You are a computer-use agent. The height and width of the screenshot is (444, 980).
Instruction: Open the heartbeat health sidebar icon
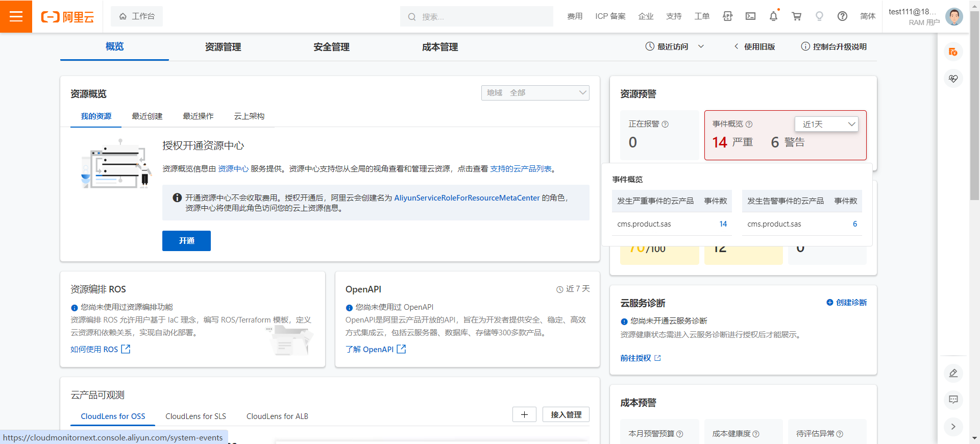[953, 79]
